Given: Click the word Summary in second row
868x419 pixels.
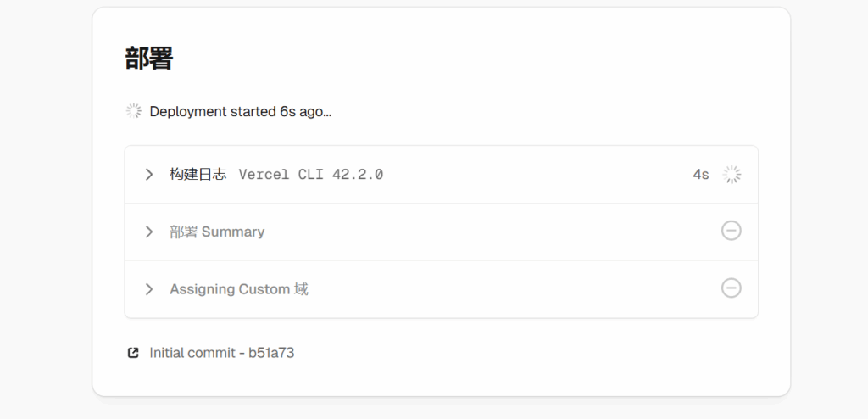Looking at the screenshot, I should coord(233,232).
